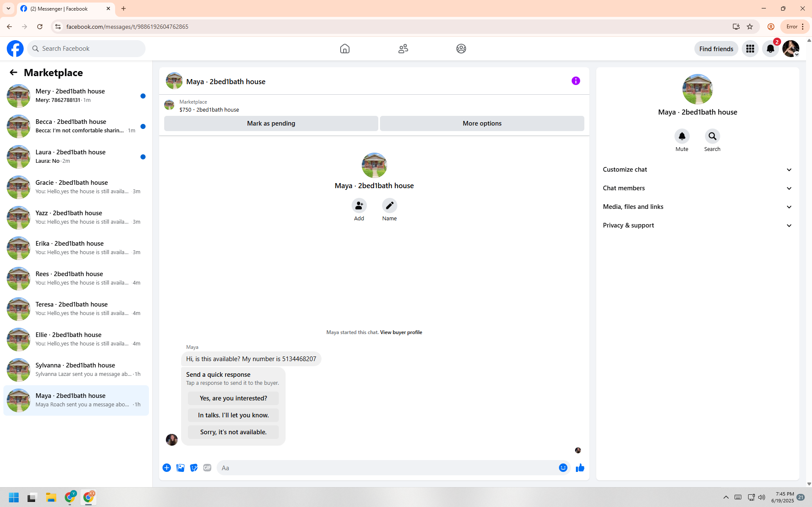The image size is (812, 507).
Task: Click the large house picture in info panel
Action: [697, 89]
